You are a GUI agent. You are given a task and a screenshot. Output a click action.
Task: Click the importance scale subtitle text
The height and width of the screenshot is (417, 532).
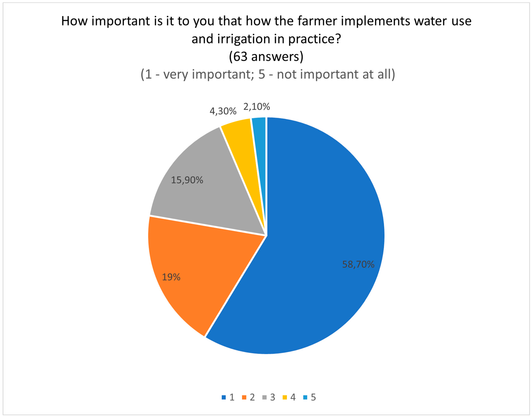[x=268, y=74]
